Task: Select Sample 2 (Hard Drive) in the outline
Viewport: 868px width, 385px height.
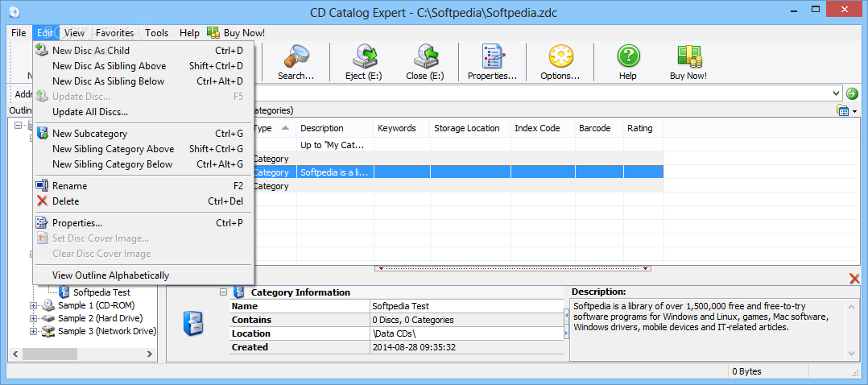Action: click(100, 318)
